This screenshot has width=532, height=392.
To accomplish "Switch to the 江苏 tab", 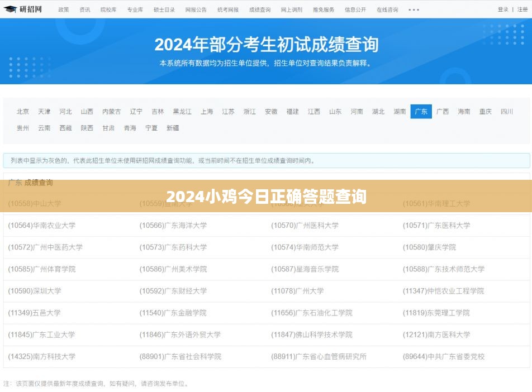I will pyautogui.click(x=228, y=112).
